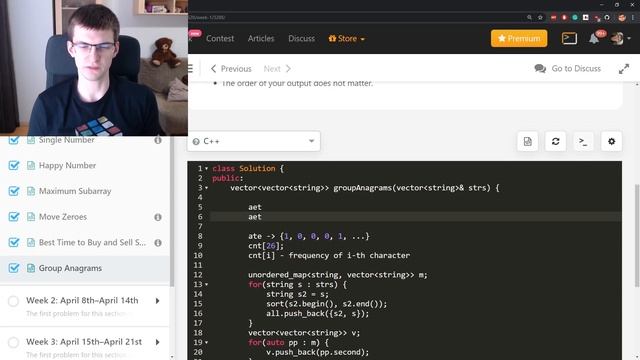The width and height of the screenshot is (640, 360).
Task: Click code line 'unordered_map<string, vector<string>> m;'
Action: tap(338, 275)
